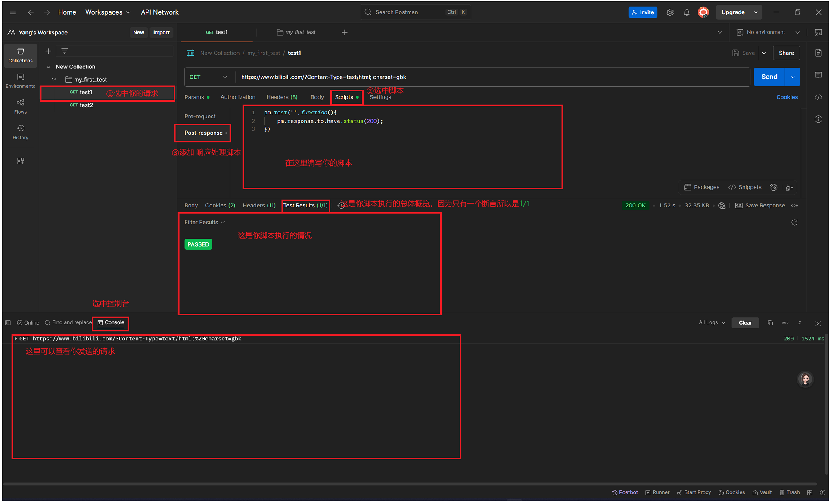Screen dimensions: 831x504
Task: Open the Filter Results dropdown
Action: (205, 223)
